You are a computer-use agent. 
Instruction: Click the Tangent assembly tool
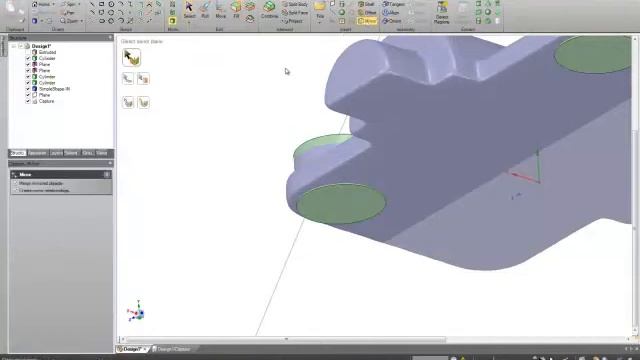[x=393, y=4]
